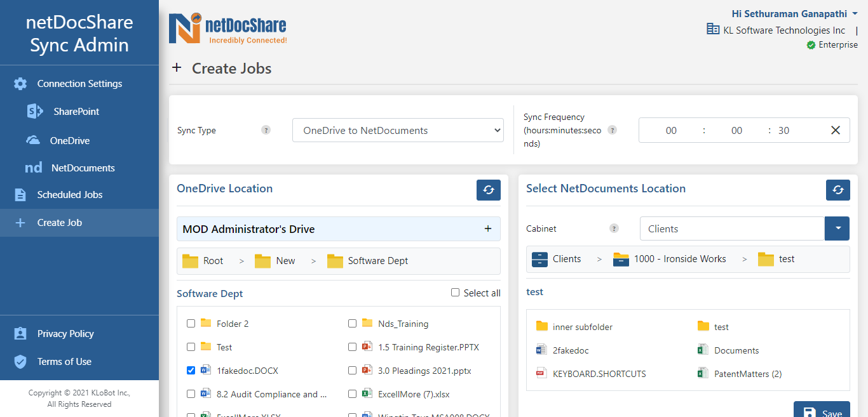Click the 1000 - Ironside Works folder icon
The image size is (868, 417).
coord(621,259)
